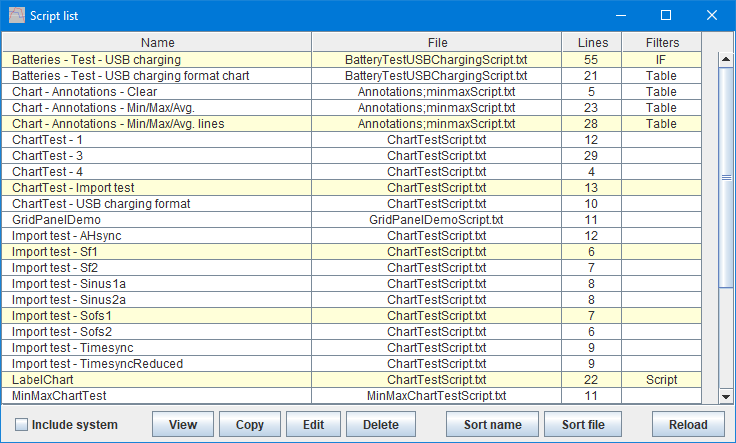
Task: Click the Sort file button
Action: coord(583,425)
